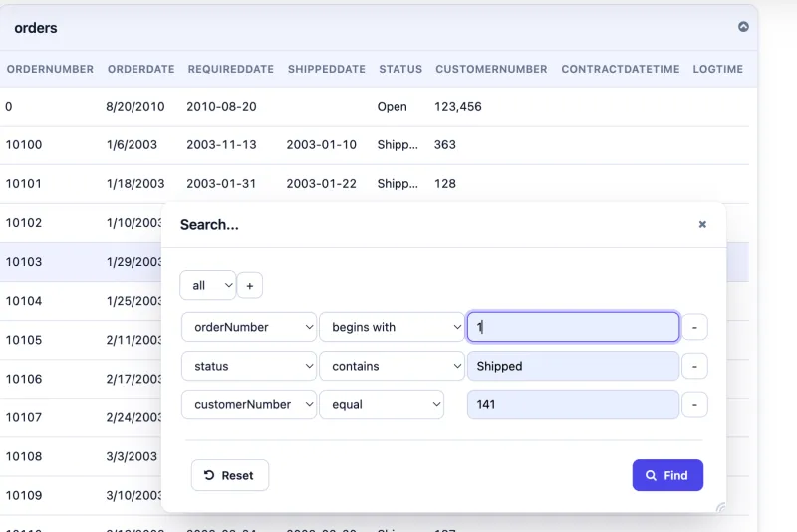Close the Search dialog

click(702, 224)
